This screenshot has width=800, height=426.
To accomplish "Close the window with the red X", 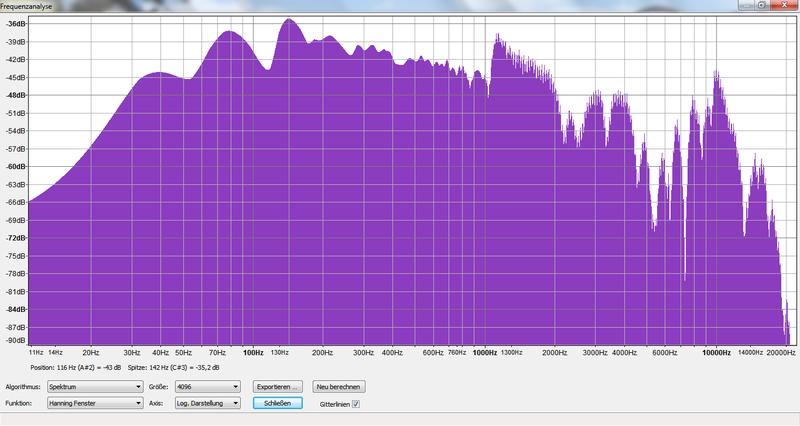I will click(784, 5).
